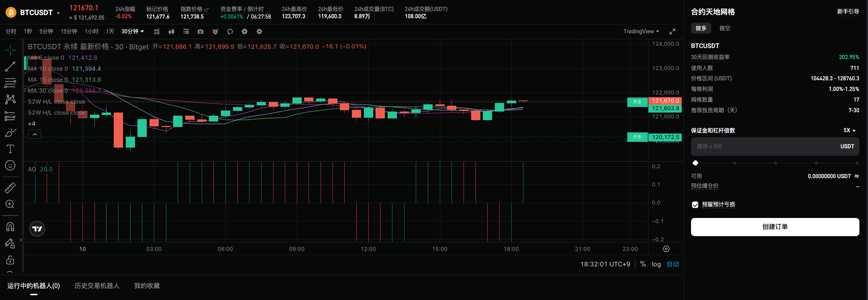Image resolution: width=868 pixels, height=300 pixels.
Task: Set margin slider to the last mark
Action: [857, 163]
